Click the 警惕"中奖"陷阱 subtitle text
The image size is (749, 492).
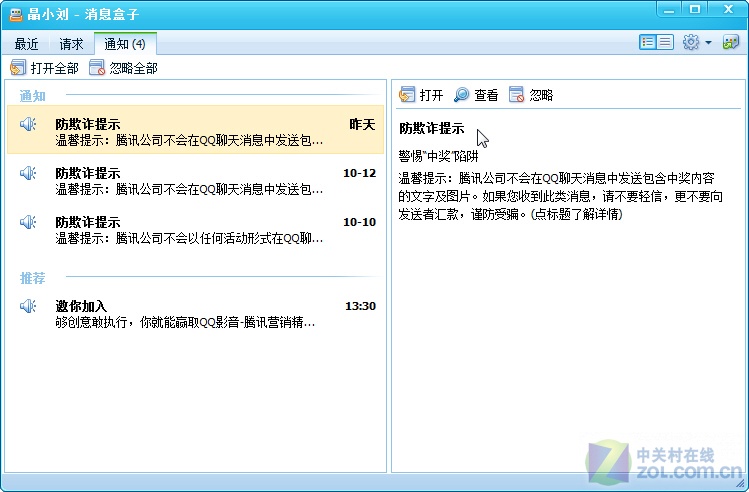click(438, 156)
